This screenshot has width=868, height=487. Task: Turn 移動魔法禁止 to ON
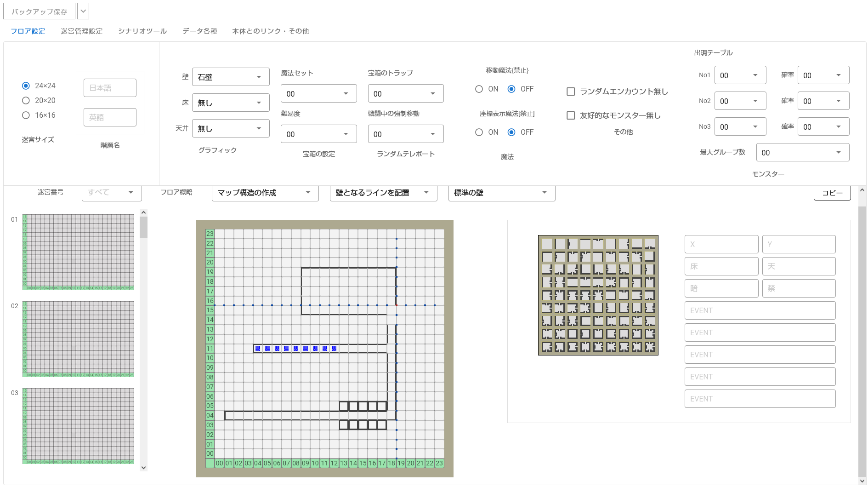pyautogui.click(x=479, y=89)
